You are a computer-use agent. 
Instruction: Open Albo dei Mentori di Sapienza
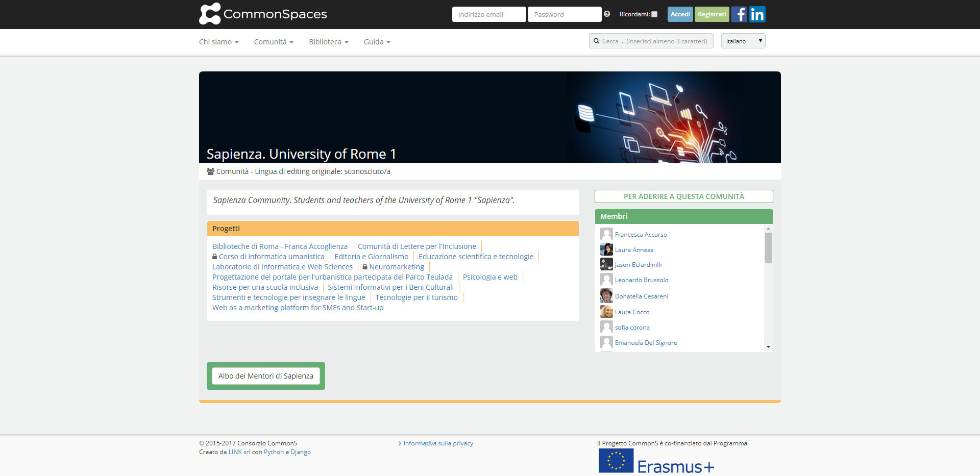coord(266,376)
